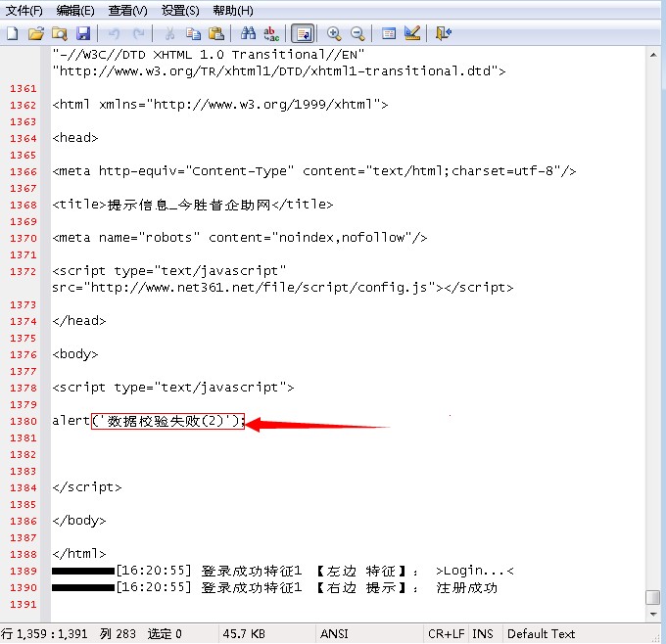Click the html xmlns line
Screen dimensions: 666x644
pos(220,105)
